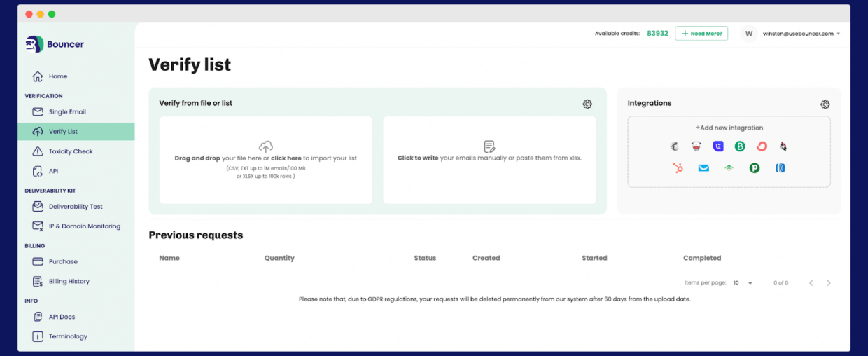
Task: Go to the next results page arrow
Action: pyautogui.click(x=829, y=283)
